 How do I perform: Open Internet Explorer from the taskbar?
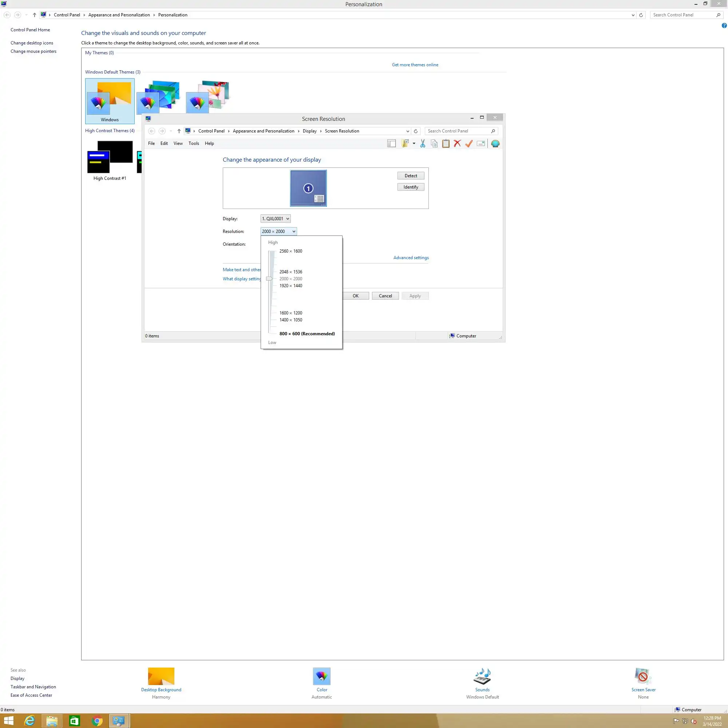click(29, 721)
